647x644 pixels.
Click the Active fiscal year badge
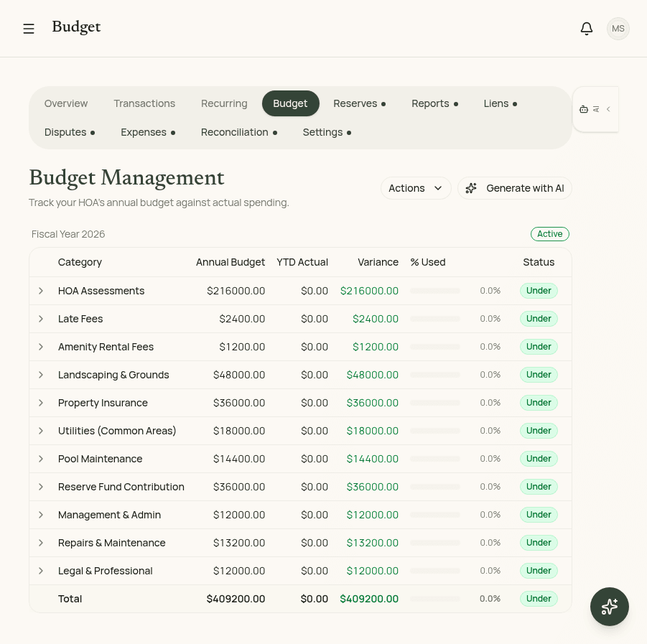click(549, 234)
